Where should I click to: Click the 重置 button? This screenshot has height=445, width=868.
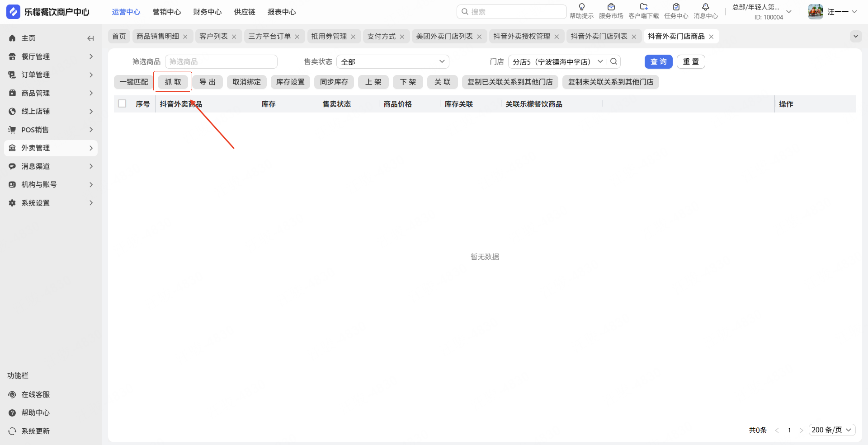click(x=691, y=61)
